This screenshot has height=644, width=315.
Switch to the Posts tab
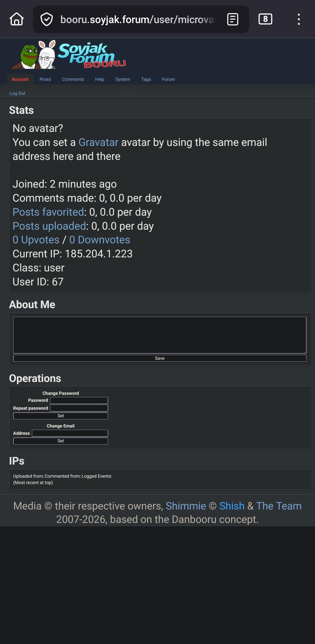[x=45, y=79]
